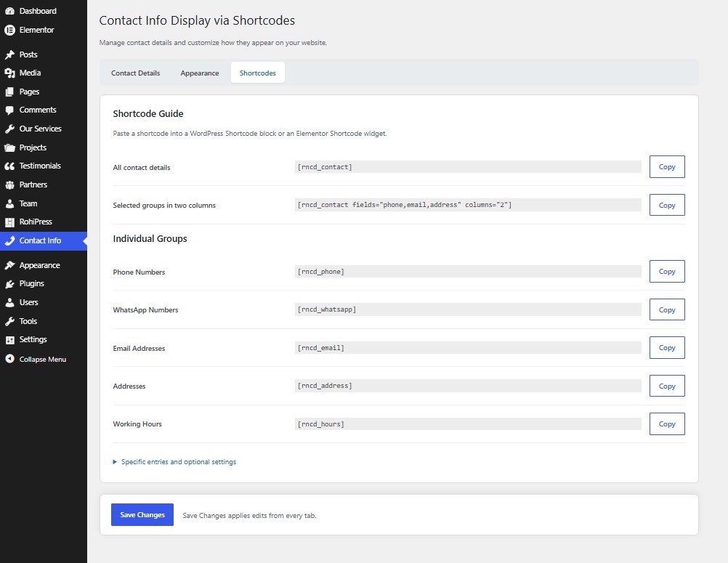
Task: Click the Media library icon
Action: 9,73
